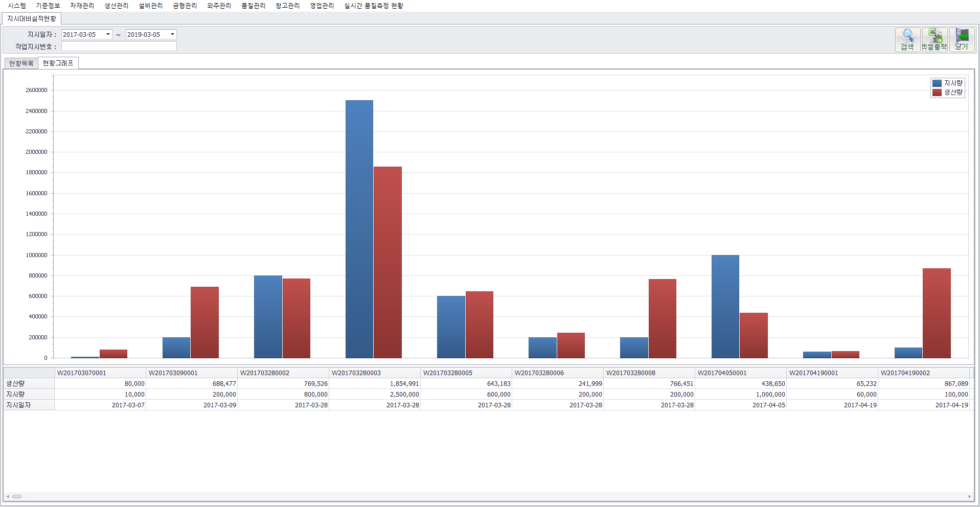Select the 지시대비실적현황 document tab
The height and width of the screenshot is (507, 980).
coord(32,18)
